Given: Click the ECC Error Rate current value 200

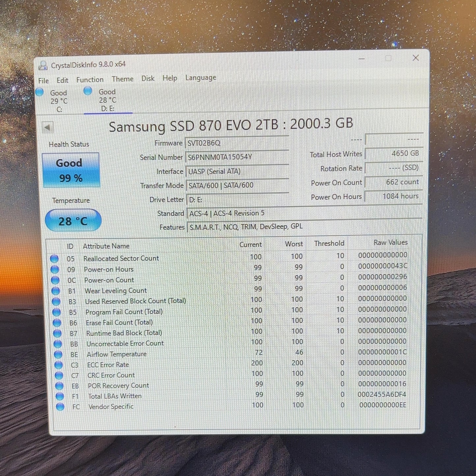Looking at the screenshot, I should pyautogui.click(x=257, y=363).
